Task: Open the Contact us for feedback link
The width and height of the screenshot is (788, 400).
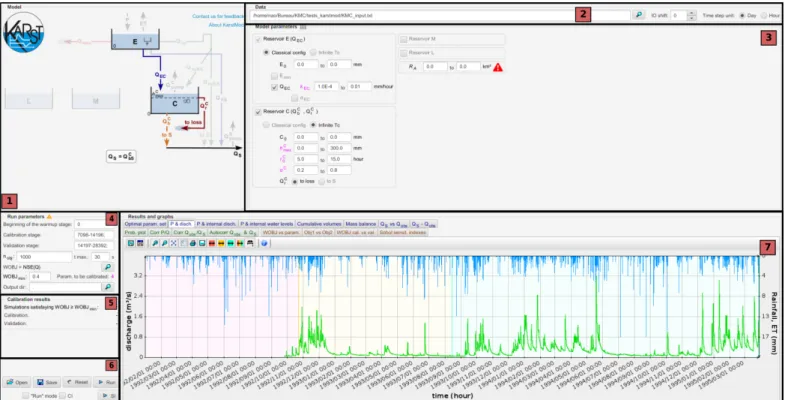Action: click(x=218, y=16)
